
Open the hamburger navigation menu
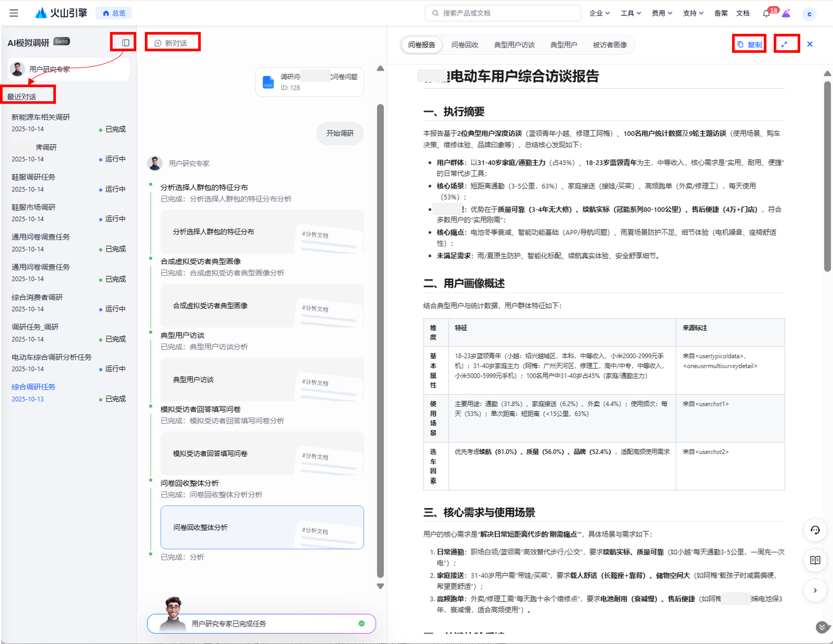tap(14, 13)
